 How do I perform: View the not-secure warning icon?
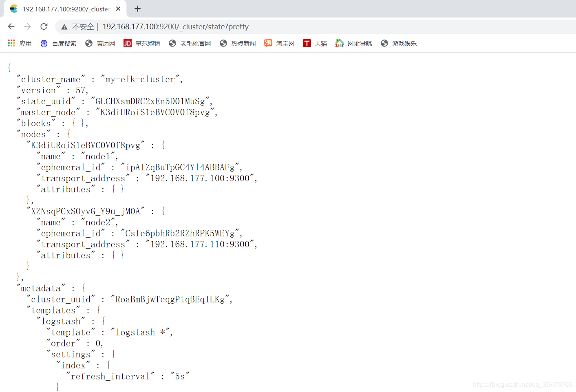(x=64, y=27)
